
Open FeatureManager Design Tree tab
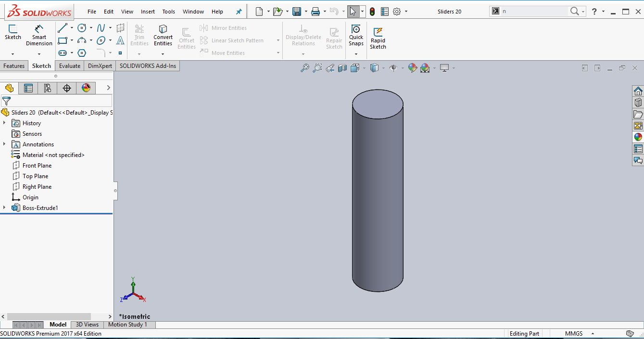(x=9, y=88)
